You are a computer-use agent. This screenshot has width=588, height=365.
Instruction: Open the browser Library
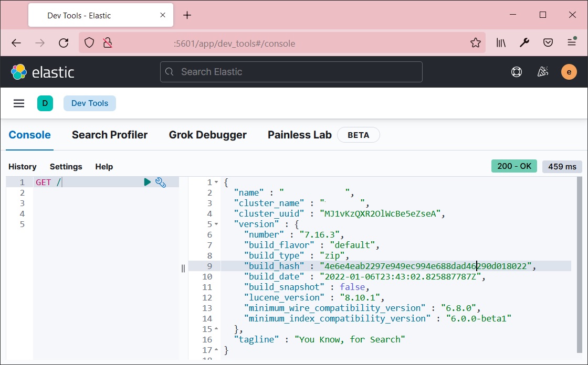click(501, 43)
